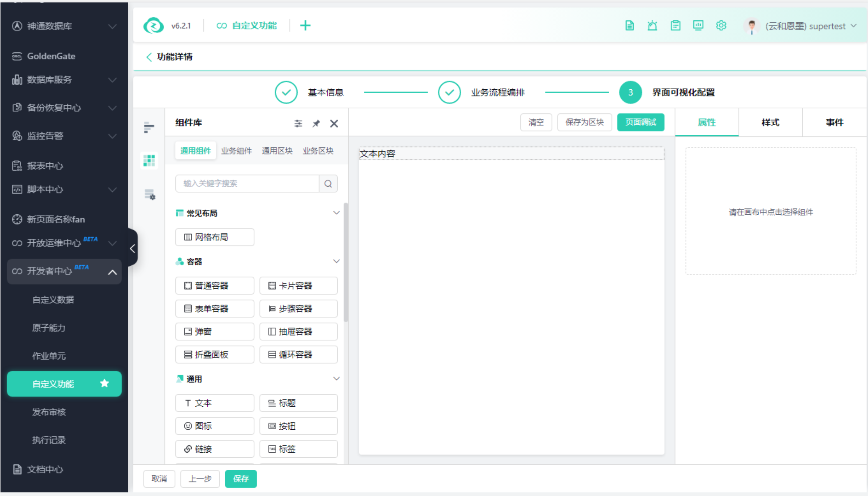The height and width of the screenshot is (496, 868).
Task: Collapse the 容器 component section
Action: (336, 261)
